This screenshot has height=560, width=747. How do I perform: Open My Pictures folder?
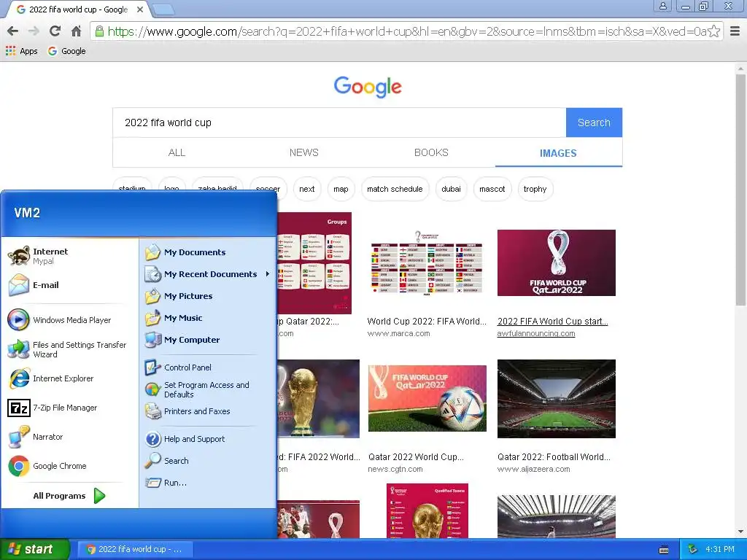207,296
